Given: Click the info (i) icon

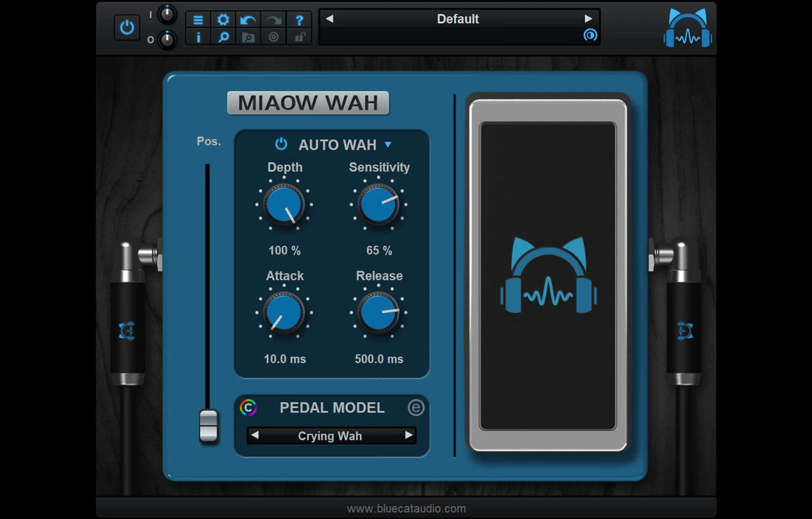Looking at the screenshot, I should (198, 37).
